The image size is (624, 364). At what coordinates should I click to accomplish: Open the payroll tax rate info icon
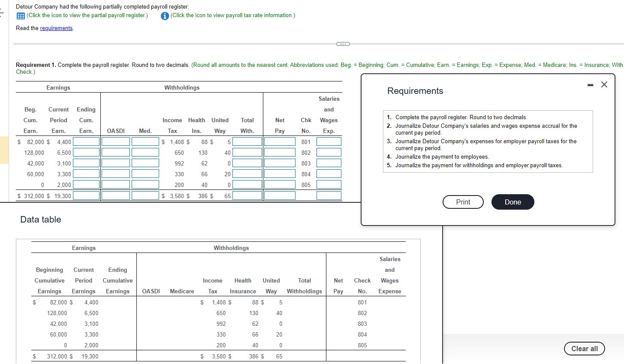tap(165, 16)
